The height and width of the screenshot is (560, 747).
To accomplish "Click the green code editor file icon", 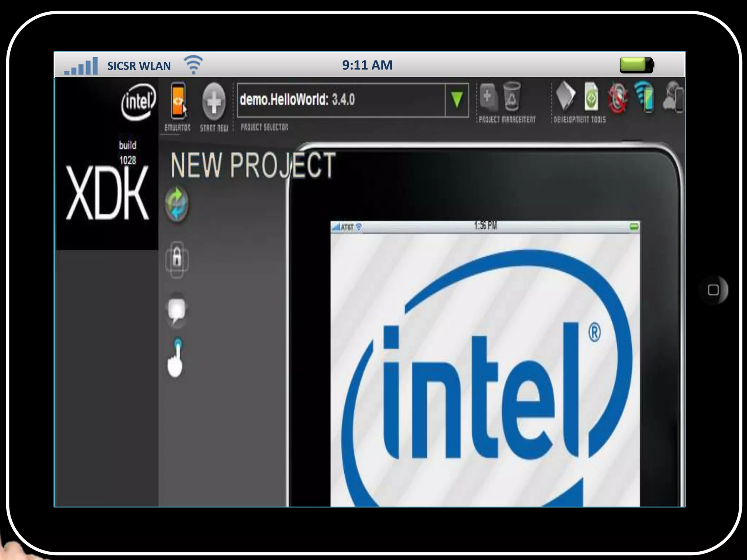I will (591, 97).
